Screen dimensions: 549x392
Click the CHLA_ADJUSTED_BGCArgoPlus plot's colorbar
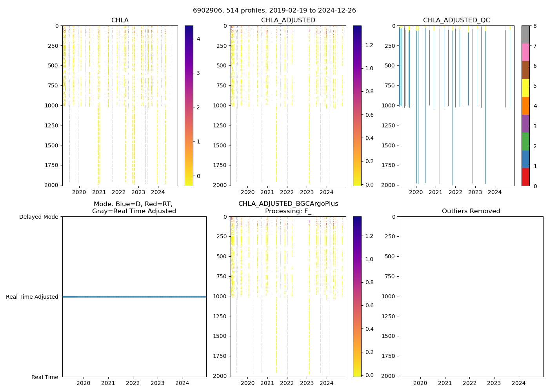tap(357, 297)
